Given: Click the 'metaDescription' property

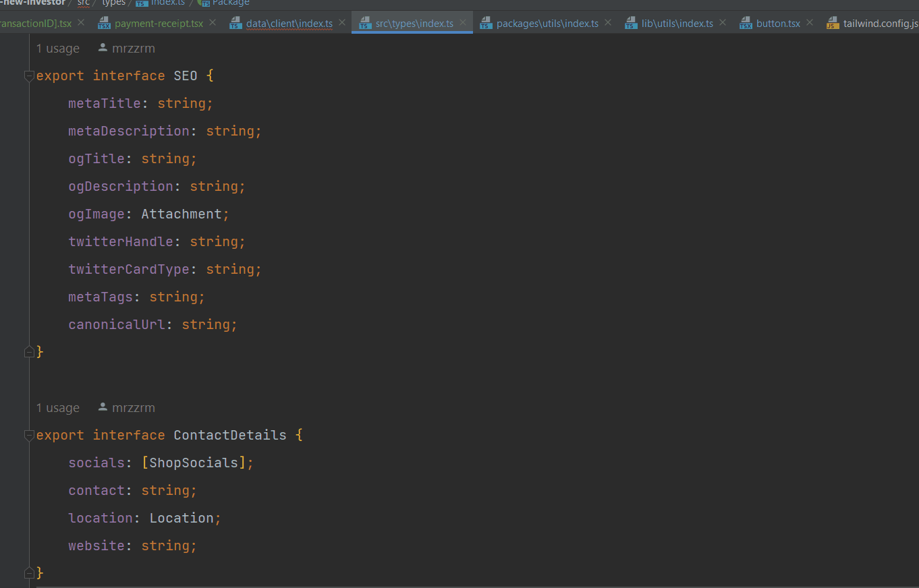Looking at the screenshot, I should 129,131.
